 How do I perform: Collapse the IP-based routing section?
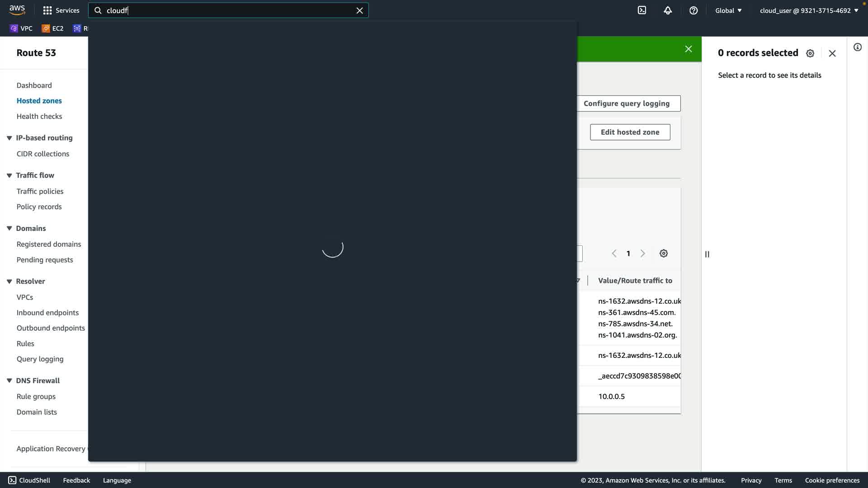9,138
